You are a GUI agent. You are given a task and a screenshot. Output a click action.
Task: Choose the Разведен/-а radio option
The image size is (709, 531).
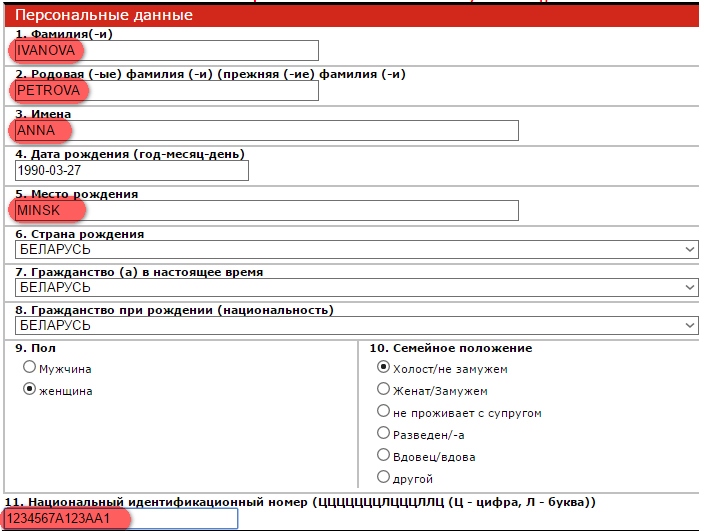383,433
